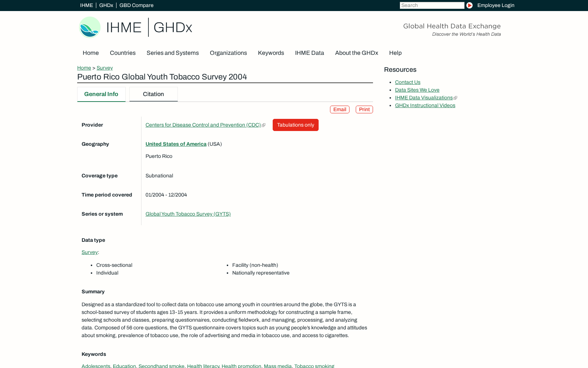Open the Employee Login link
This screenshot has height=368, width=588.
tap(496, 5)
